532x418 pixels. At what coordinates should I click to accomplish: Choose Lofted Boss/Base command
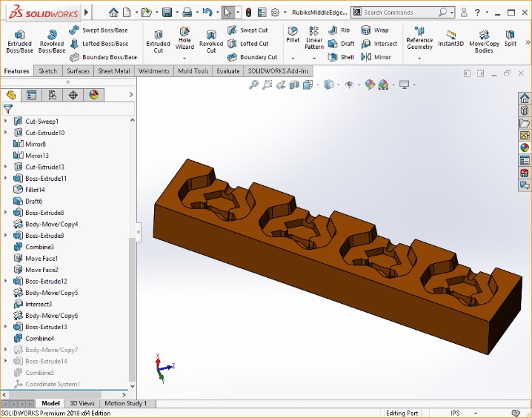point(99,44)
